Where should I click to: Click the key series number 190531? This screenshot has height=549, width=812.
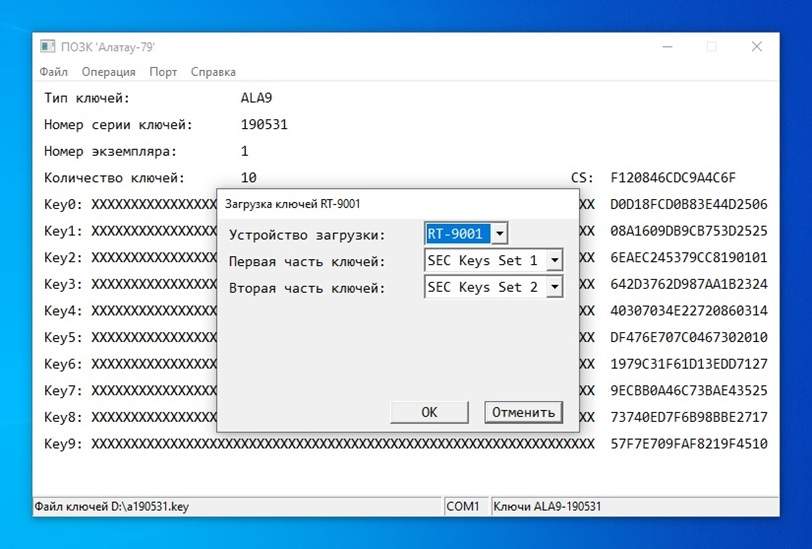(x=264, y=125)
